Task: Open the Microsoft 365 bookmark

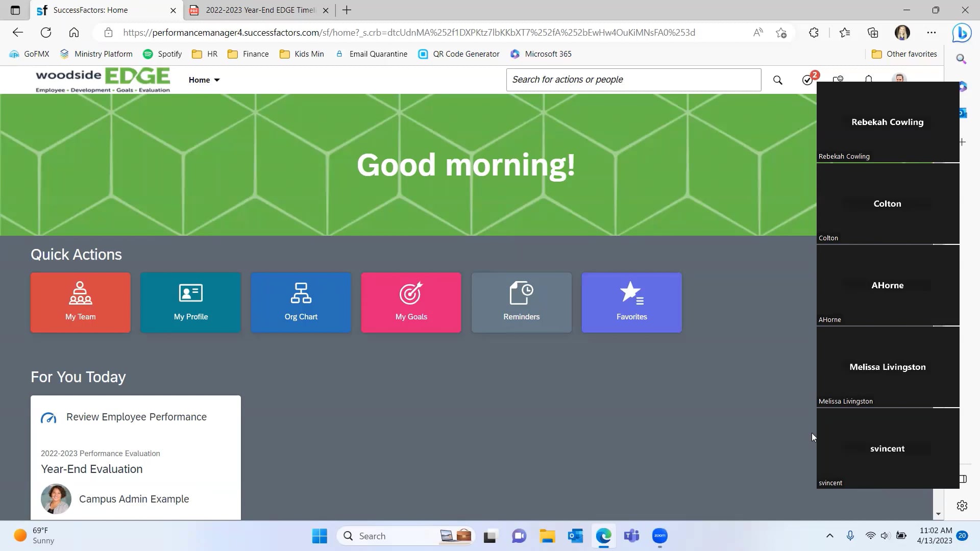Action: point(541,54)
